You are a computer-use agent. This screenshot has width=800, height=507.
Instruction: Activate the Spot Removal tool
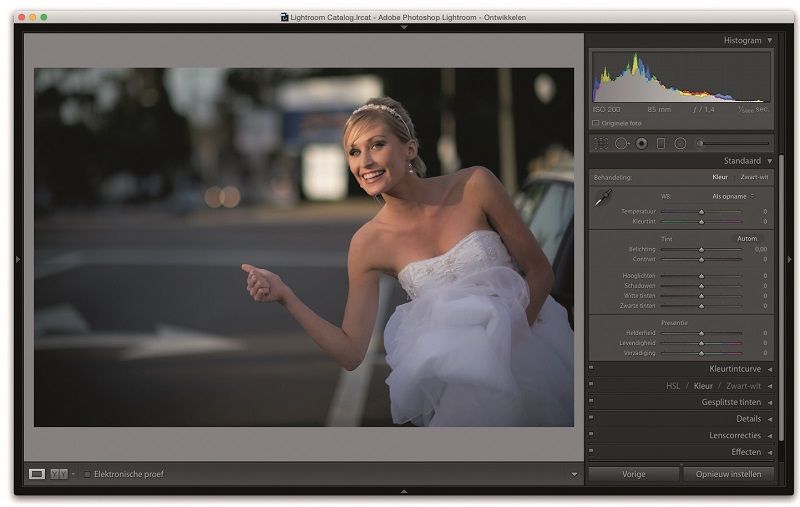(x=621, y=144)
